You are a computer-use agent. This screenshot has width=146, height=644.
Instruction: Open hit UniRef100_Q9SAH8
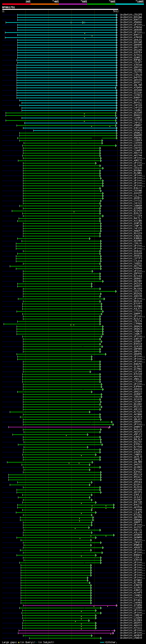(x=131, y=90)
